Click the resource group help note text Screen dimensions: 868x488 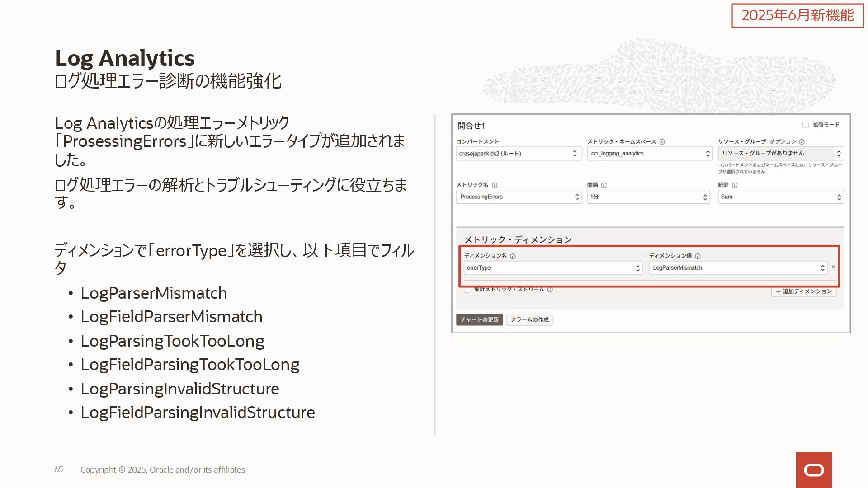[780, 168]
